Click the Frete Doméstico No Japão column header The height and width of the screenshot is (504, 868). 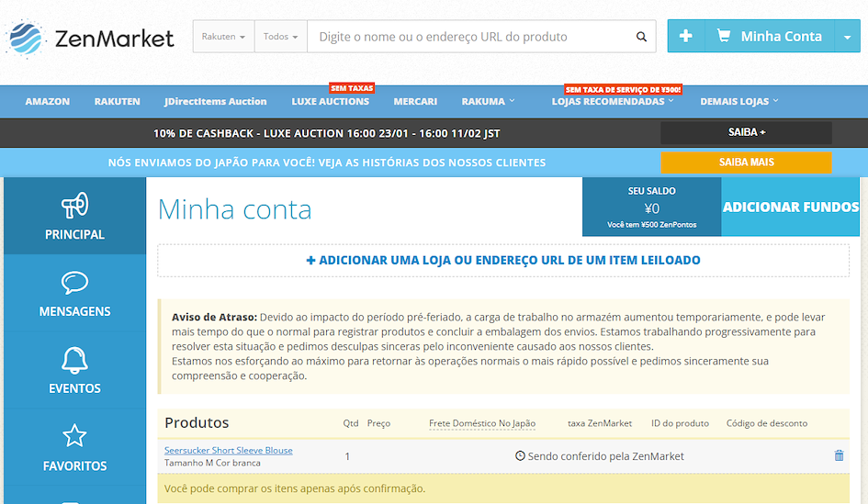(x=482, y=423)
